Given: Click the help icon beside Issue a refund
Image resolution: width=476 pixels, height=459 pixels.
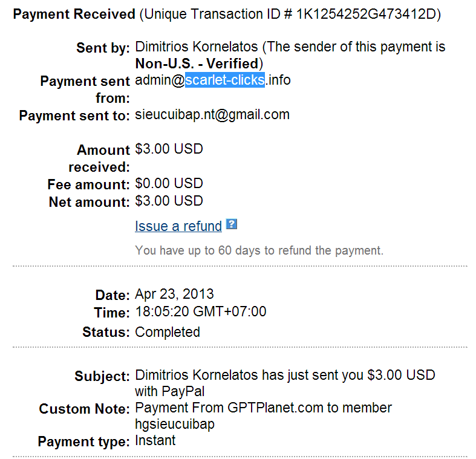Looking at the screenshot, I should (231, 224).
